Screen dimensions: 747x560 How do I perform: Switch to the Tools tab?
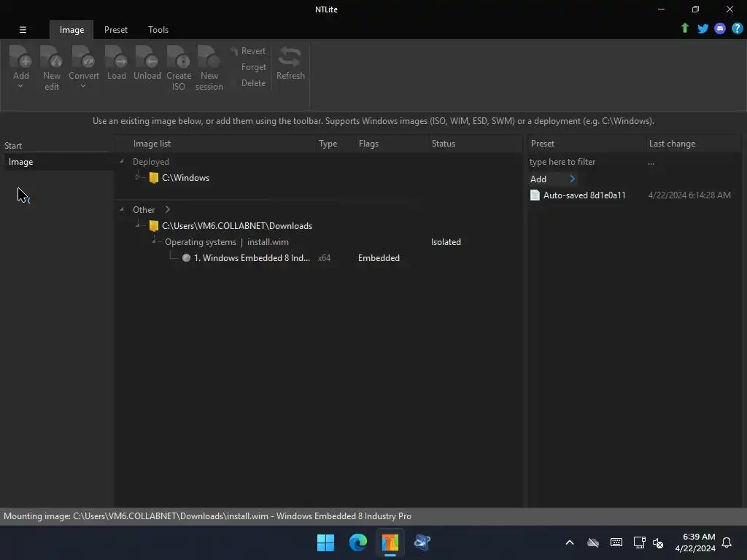(158, 29)
